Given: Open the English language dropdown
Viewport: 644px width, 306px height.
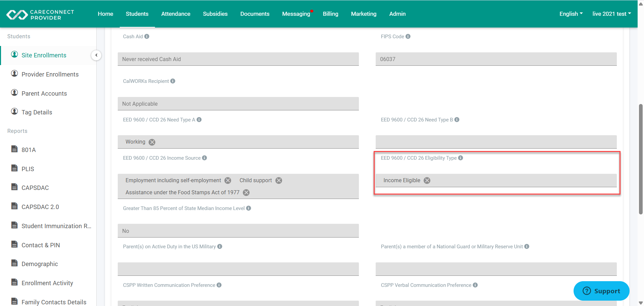Looking at the screenshot, I should click(x=571, y=14).
